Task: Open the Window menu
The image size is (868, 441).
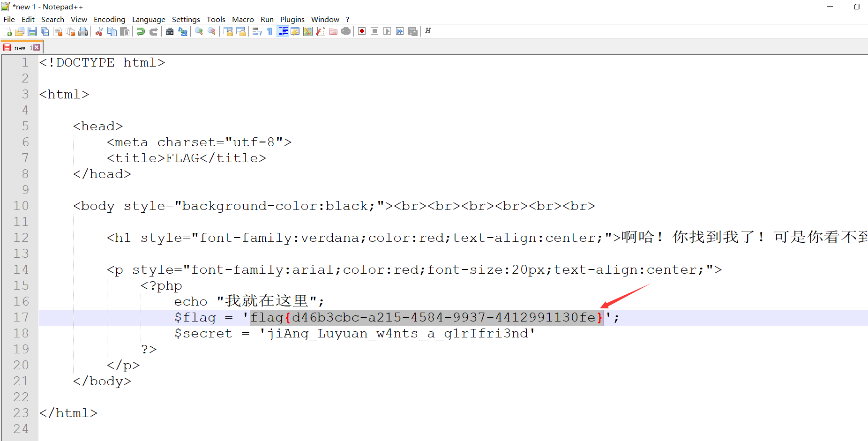Action: click(x=325, y=19)
